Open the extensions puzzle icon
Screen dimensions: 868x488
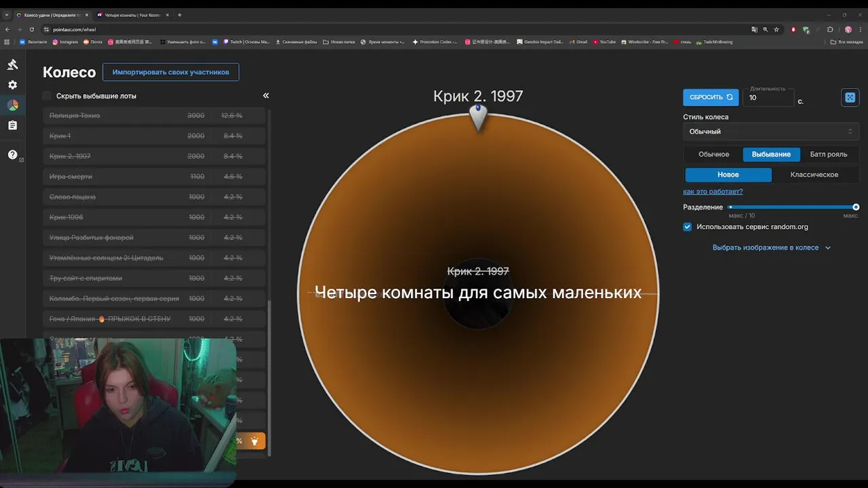(x=830, y=29)
